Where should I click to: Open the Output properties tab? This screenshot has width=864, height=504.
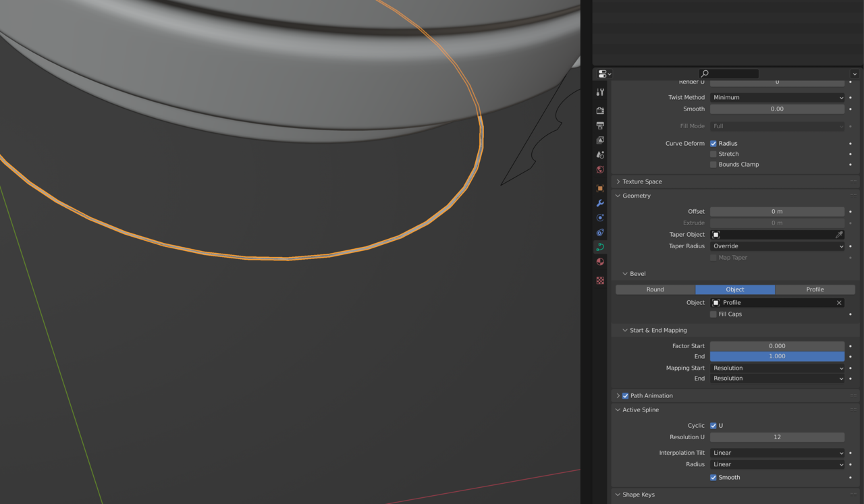click(x=600, y=125)
